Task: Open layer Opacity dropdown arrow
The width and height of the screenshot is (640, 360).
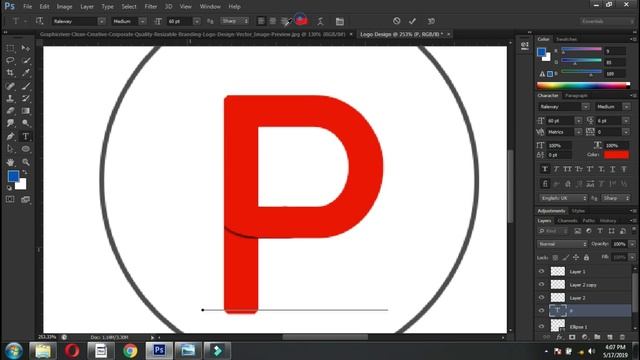Action: tap(632, 244)
